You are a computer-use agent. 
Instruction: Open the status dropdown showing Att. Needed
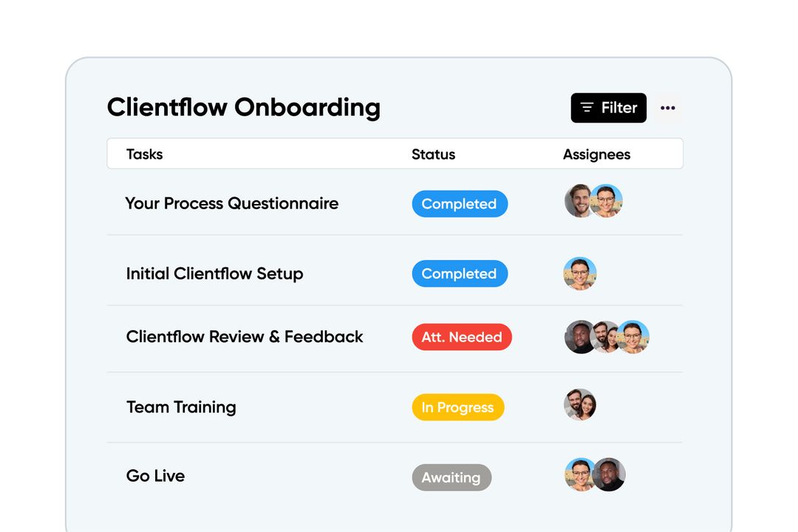coord(462,337)
